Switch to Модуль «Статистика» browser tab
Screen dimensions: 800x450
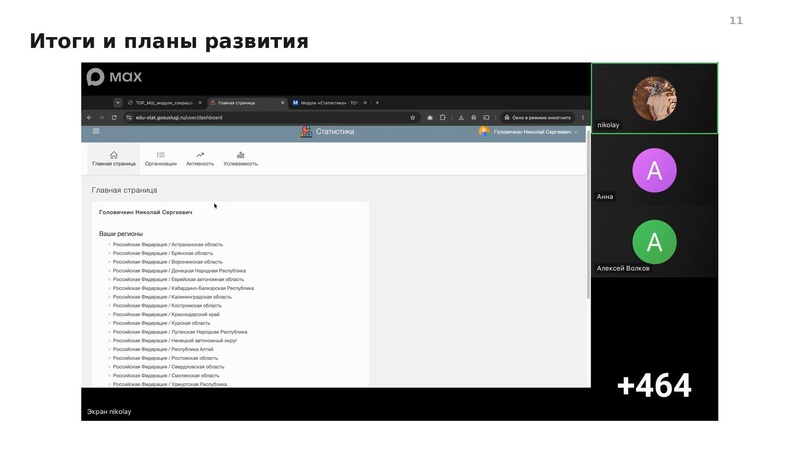(x=330, y=103)
